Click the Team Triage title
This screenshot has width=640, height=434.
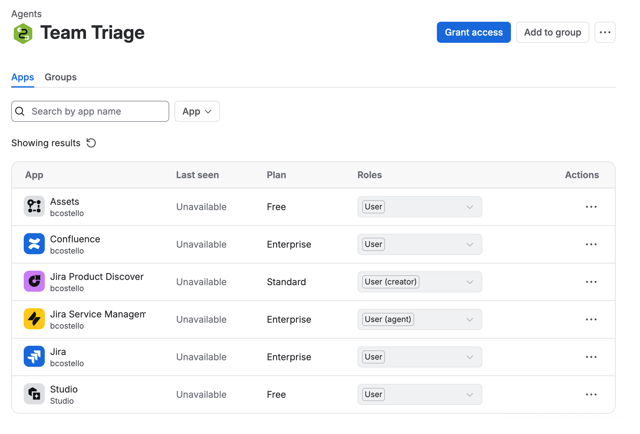coord(93,33)
